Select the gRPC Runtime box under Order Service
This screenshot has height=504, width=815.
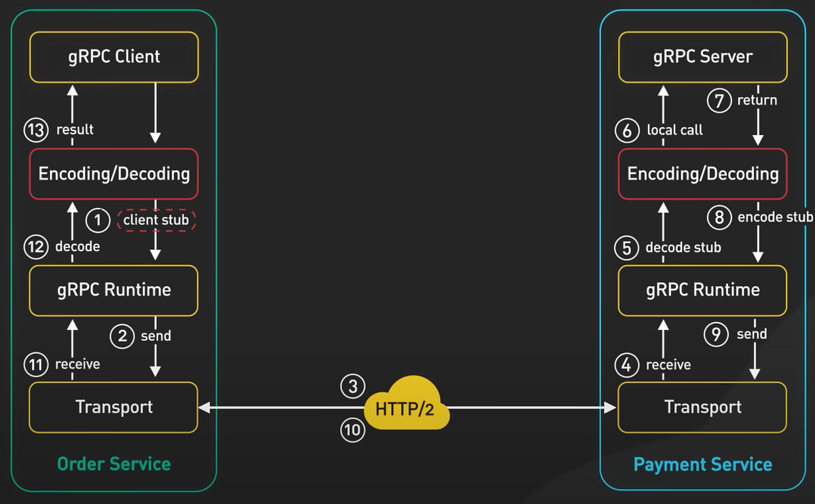[113, 290]
